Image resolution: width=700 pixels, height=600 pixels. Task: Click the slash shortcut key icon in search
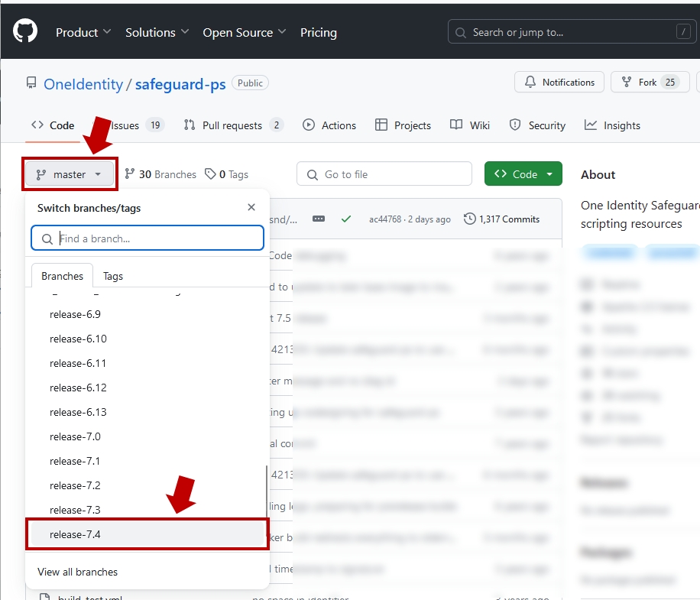click(683, 31)
